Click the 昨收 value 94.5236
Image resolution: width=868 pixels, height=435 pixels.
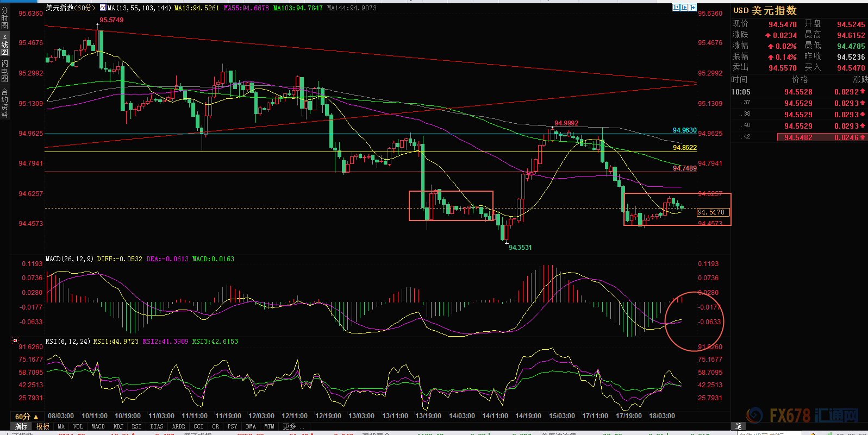(x=851, y=57)
